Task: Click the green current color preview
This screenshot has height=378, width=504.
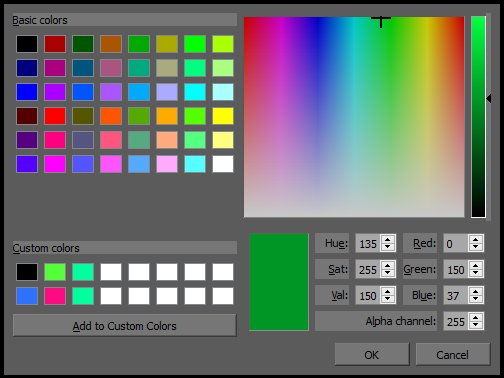Action: [x=279, y=282]
